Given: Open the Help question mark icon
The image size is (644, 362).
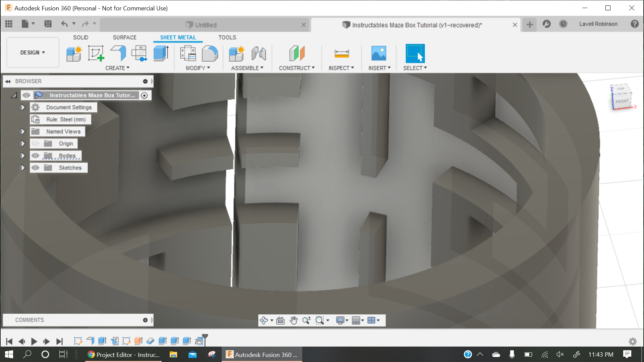Looking at the screenshot, I should click(635, 24).
